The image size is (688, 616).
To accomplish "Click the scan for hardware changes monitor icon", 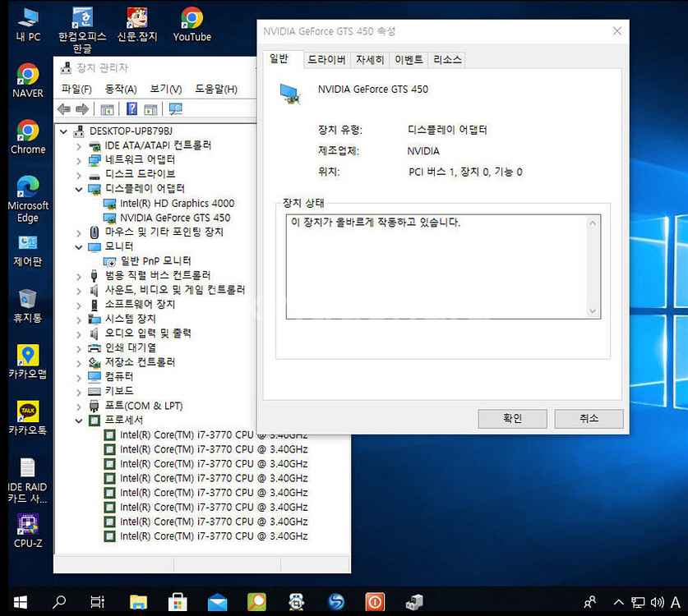I will [x=176, y=108].
